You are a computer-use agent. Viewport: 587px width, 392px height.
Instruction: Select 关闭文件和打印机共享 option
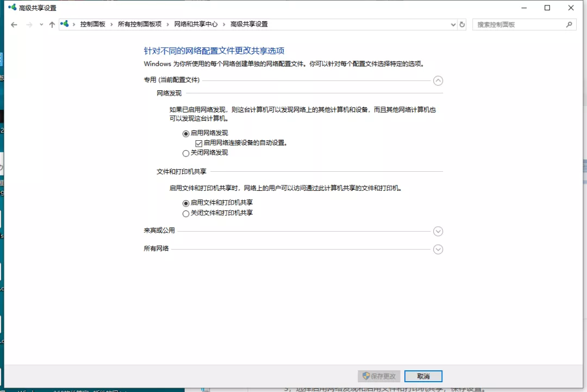point(185,213)
